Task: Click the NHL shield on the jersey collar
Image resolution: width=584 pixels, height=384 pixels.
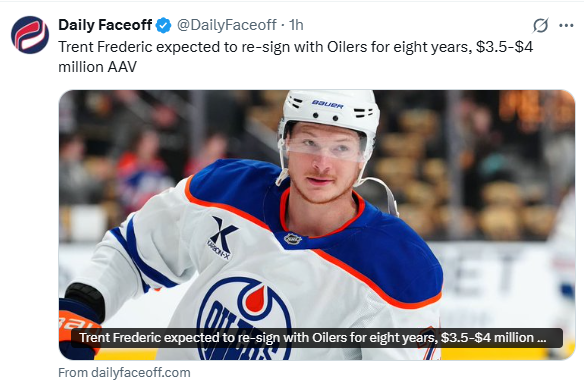Action: 293,239
